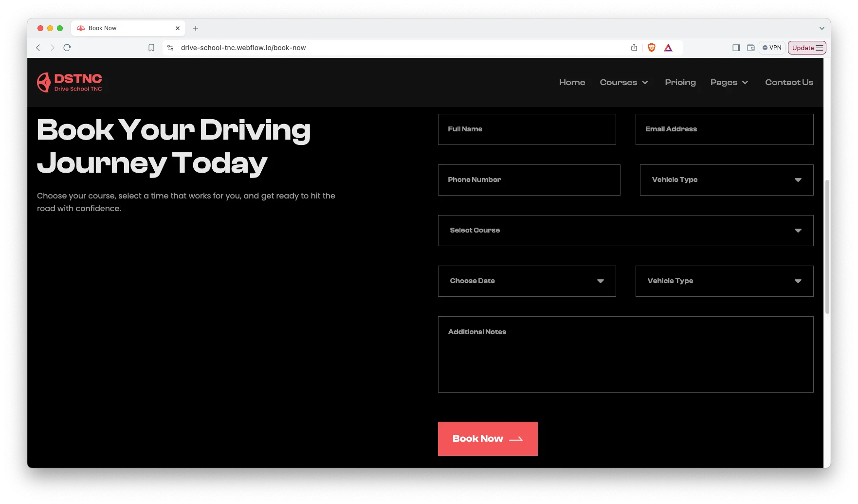
Task: Click the browser reload icon
Action: point(67,48)
